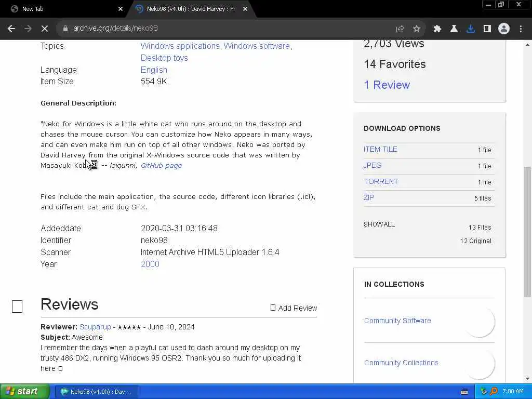Share this page using the share icon
Image resolution: width=532 pixels, height=399 pixels.
tap(400, 29)
